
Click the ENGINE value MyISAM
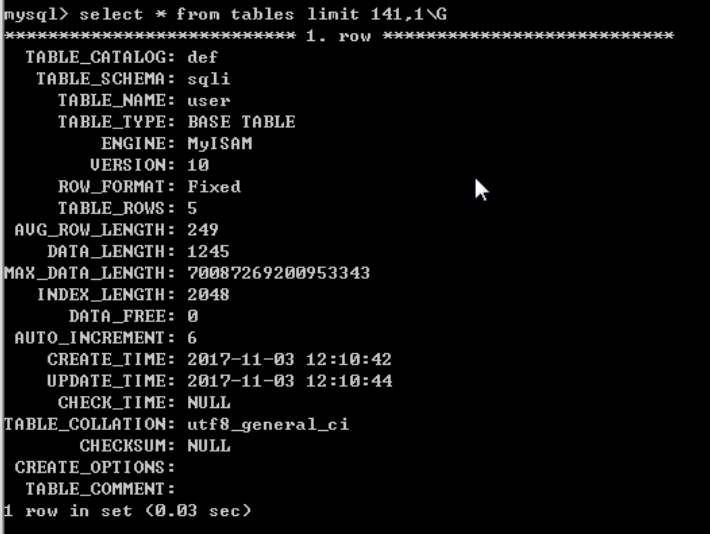coord(220,144)
